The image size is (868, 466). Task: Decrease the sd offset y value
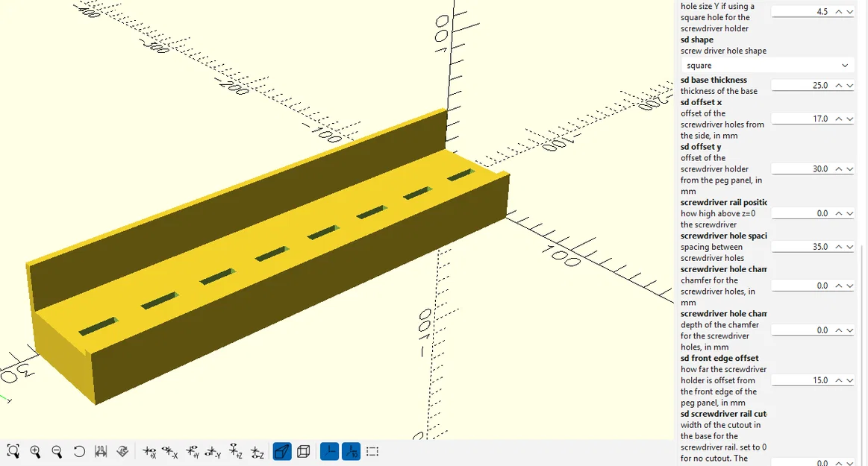point(849,169)
